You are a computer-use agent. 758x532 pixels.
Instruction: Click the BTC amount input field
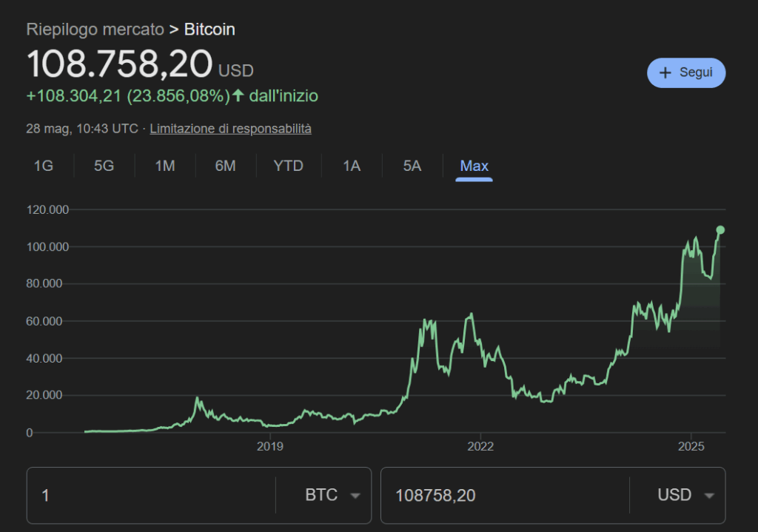152,495
